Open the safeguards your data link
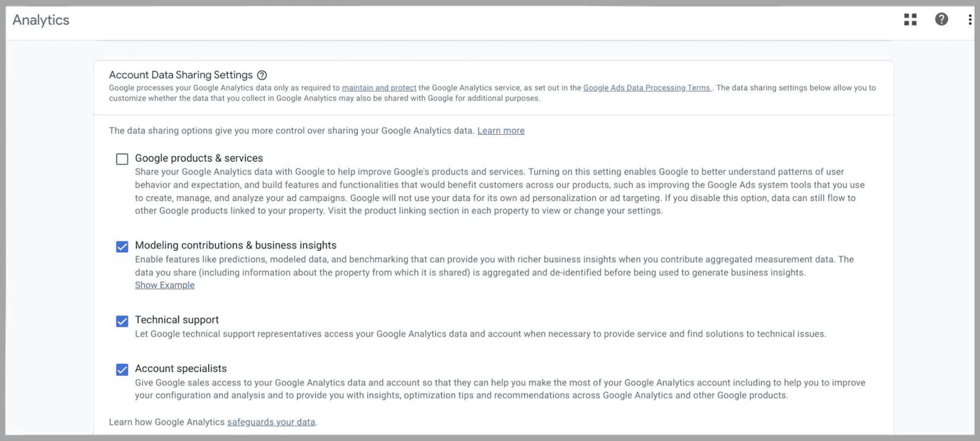 [271, 422]
